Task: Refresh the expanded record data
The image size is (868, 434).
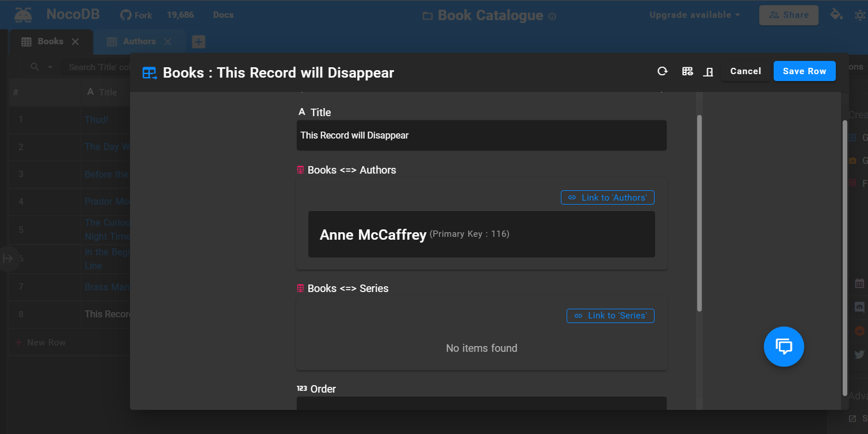Action: point(662,71)
